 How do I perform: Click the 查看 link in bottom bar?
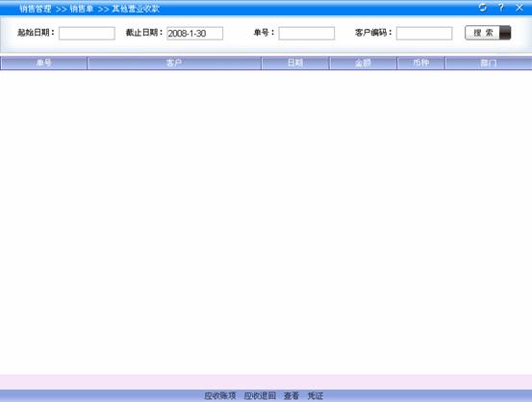[291, 395]
